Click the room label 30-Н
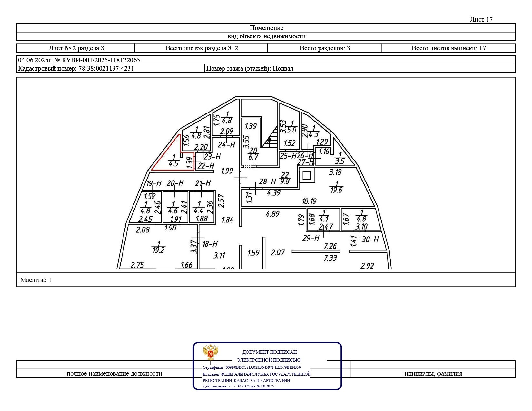The height and width of the screenshot is (411, 532). click(x=370, y=239)
